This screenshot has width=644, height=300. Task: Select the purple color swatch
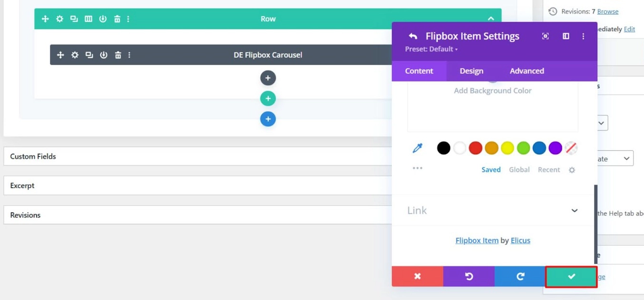(x=555, y=148)
